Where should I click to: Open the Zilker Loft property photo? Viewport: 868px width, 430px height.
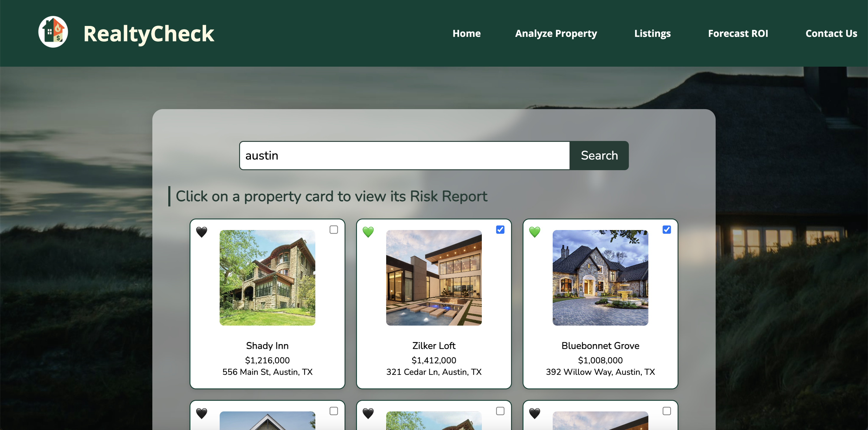click(x=434, y=278)
